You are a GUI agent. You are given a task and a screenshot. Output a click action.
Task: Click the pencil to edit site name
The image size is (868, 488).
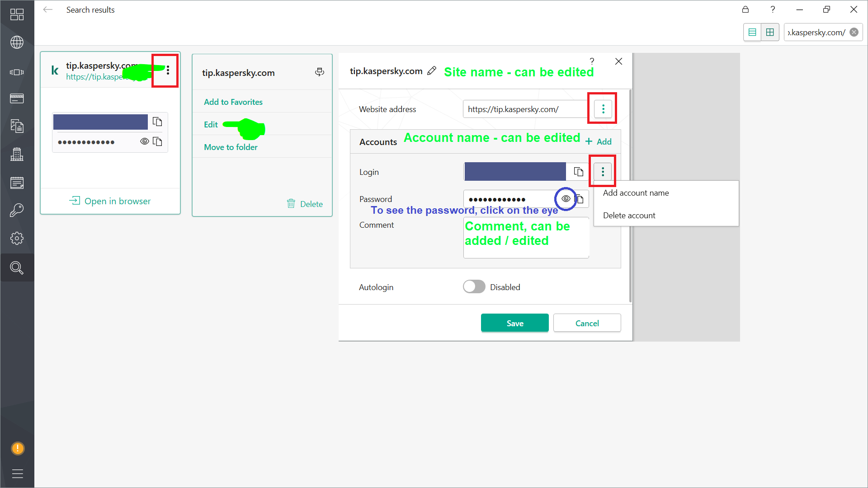point(432,71)
